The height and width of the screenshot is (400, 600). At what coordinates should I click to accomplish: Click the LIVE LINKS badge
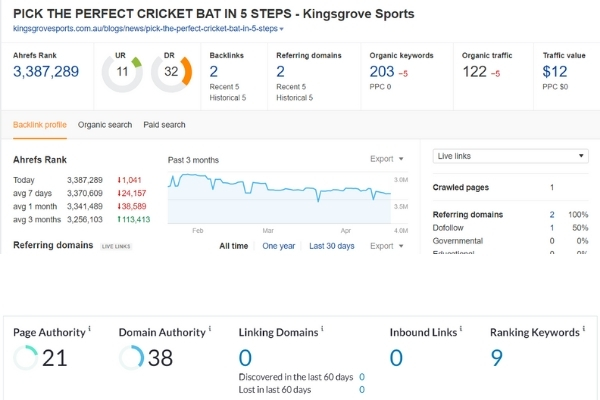116,247
